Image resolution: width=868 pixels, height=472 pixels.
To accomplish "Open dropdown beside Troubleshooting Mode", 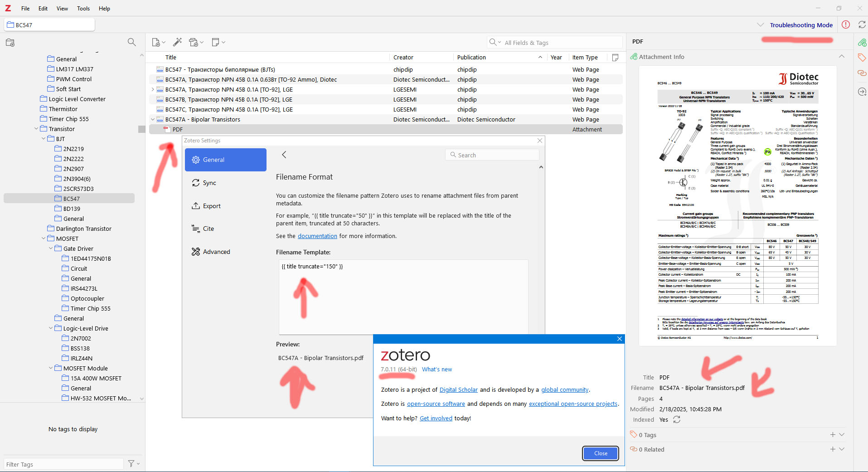I will 760,25.
